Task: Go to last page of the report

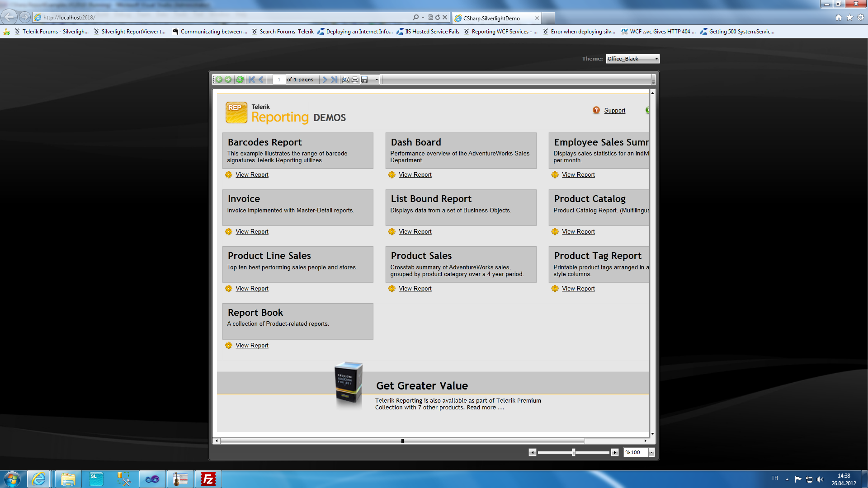Action: pos(334,80)
